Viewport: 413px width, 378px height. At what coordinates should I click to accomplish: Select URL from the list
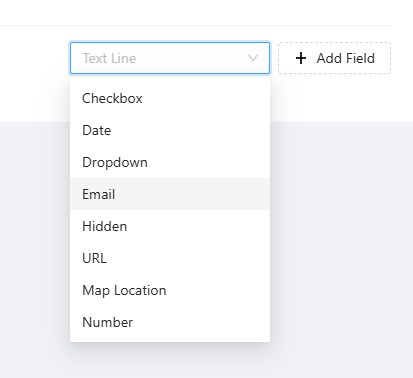coord(170,258)
